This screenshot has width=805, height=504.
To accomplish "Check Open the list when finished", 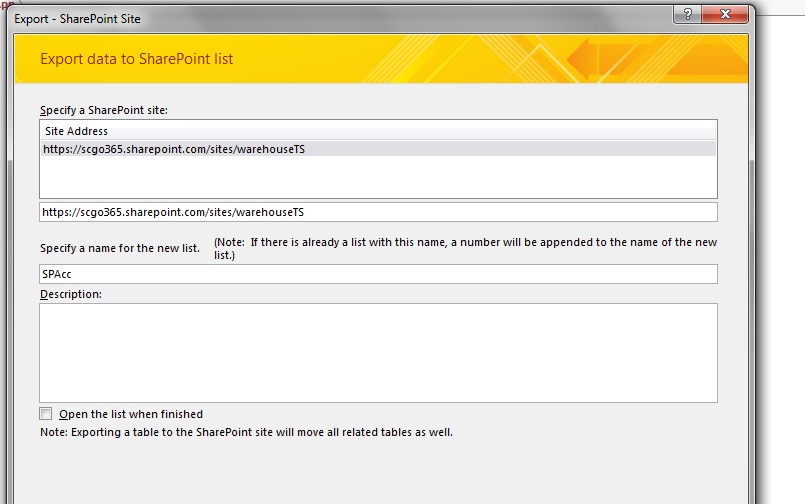I will [46, 414].
